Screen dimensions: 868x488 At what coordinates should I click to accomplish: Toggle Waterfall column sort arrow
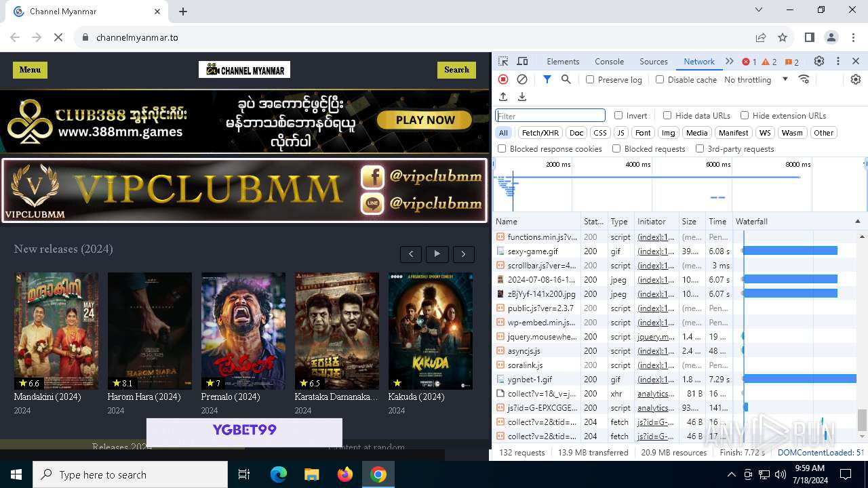(857, 221)
